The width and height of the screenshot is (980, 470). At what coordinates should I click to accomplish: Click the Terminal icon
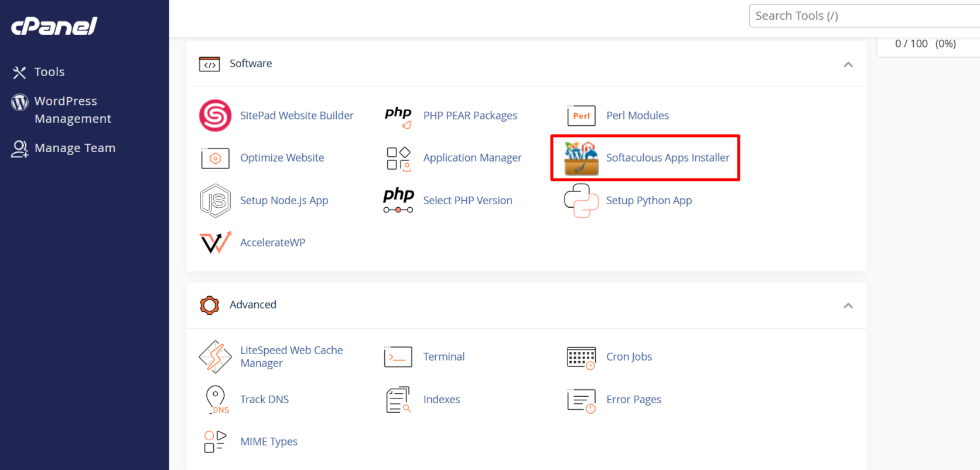click(398, 357)
